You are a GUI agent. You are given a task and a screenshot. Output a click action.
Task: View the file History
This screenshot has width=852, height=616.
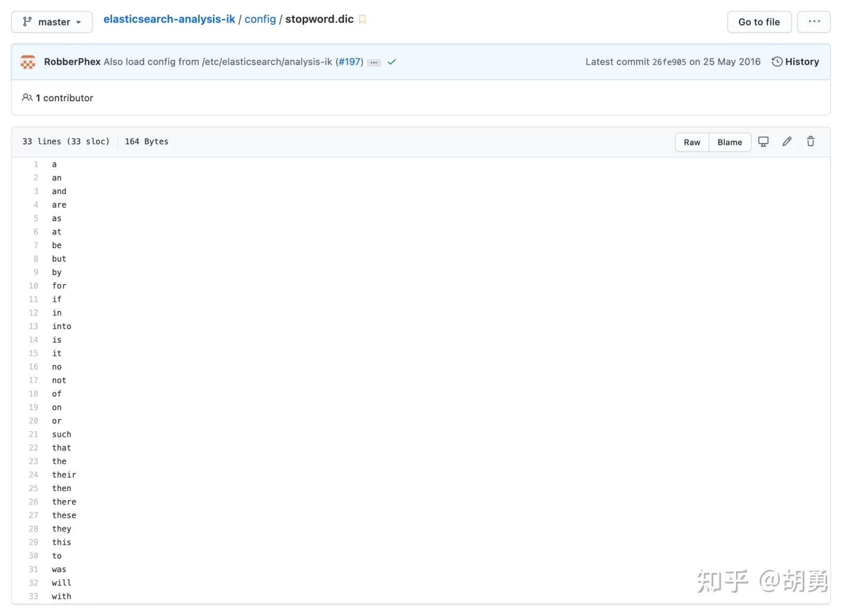pyautogui.click(x=795, y=62)
